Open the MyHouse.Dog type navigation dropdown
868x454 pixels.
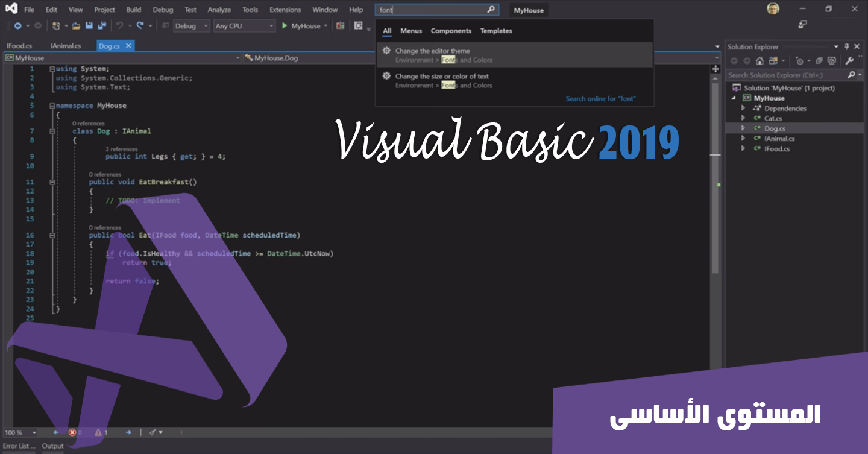481,58
